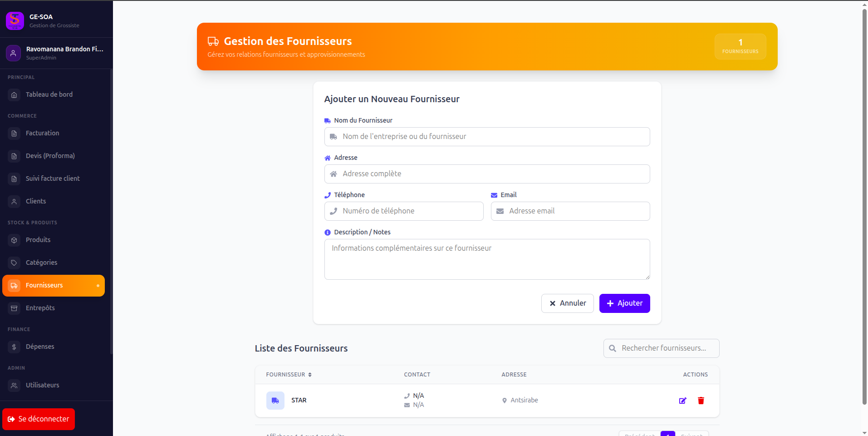Click the Fournisseurs truck icon in sidebar
The width and height of the screenshot is (868, 436).
[x=14, y=286]
